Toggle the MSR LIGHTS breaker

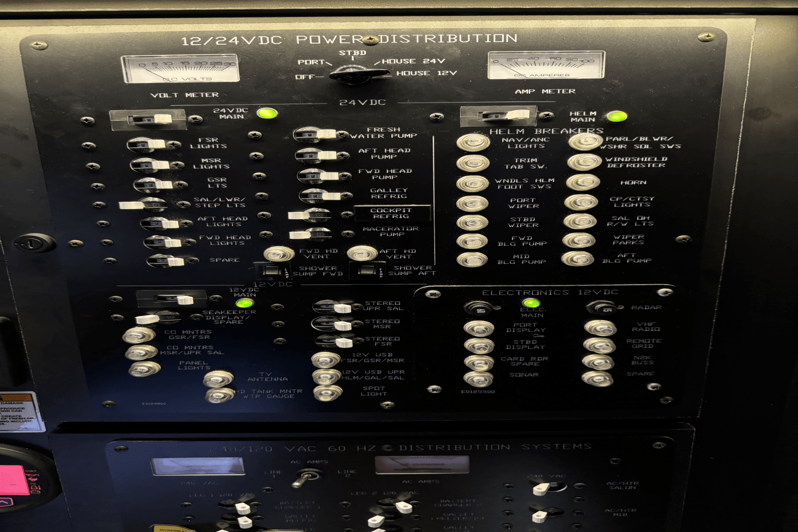point(150,165)
